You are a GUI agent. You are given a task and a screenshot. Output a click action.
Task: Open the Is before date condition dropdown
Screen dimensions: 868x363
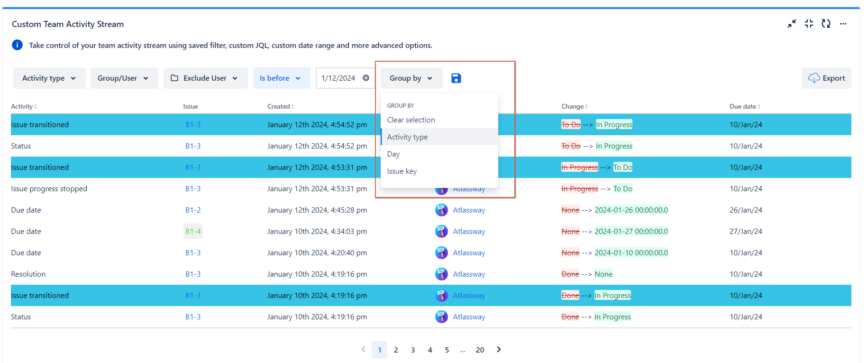tap(281, 78)
